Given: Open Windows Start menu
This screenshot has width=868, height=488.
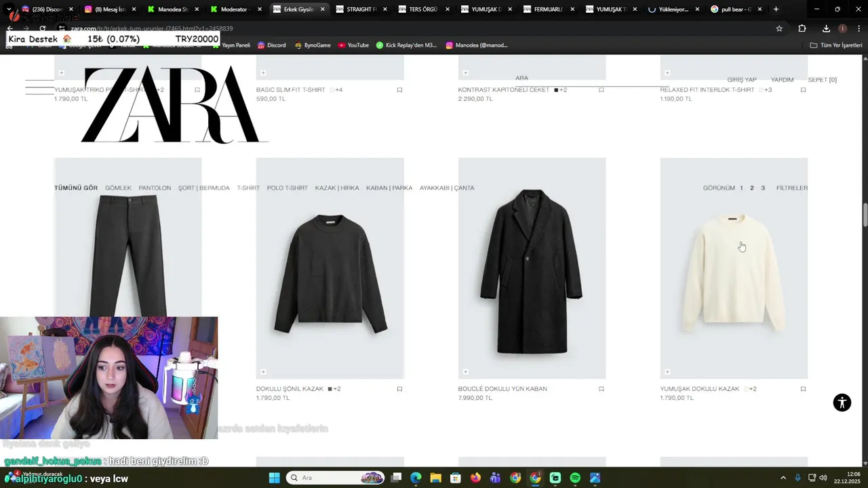Looking at the screenshot, I should (x=274, y=478).
